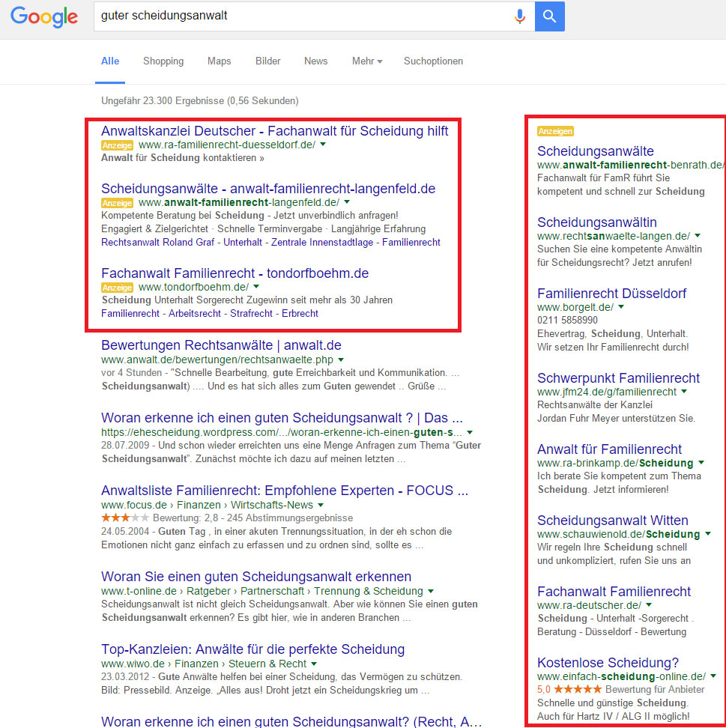Open sidebar ad Scheidungsanwalt Witten
Image resolution: width=726 pixels, height=728 pixels.
(x=612, y=520)
